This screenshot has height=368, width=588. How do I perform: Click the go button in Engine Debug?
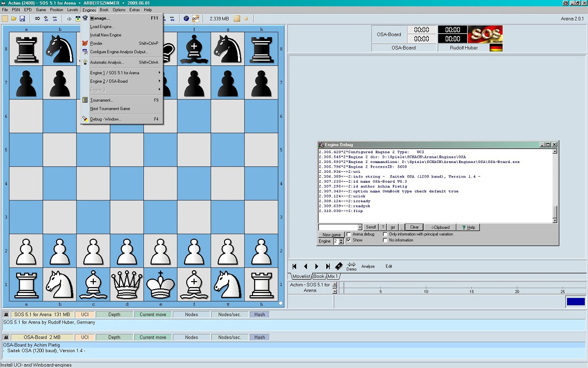point(392,227)
